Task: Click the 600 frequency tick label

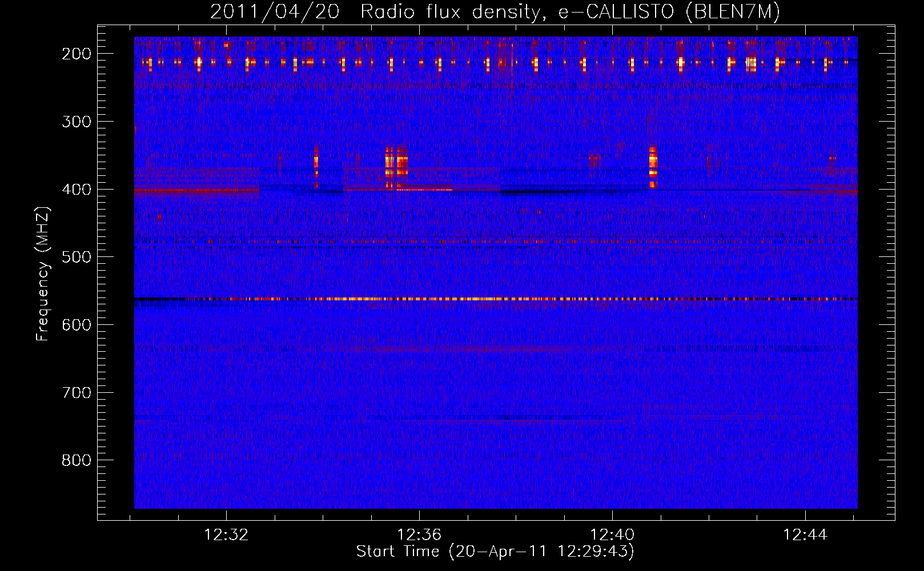Action: pos(77,325)
